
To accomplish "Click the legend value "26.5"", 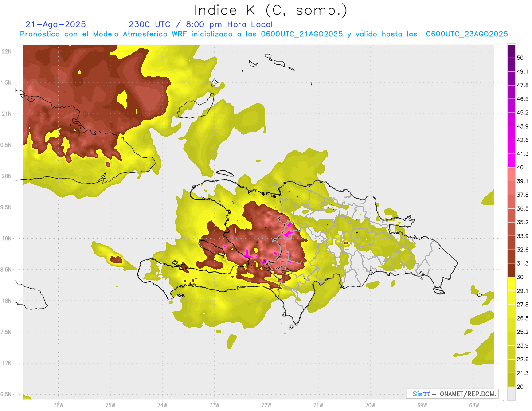I will [522, 318].
